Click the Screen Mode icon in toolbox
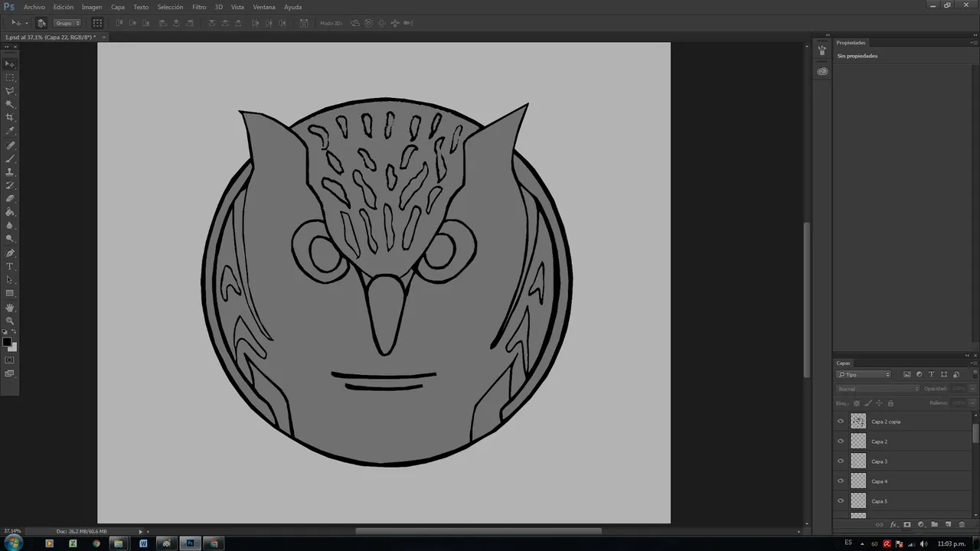 (x=10, y=373)
